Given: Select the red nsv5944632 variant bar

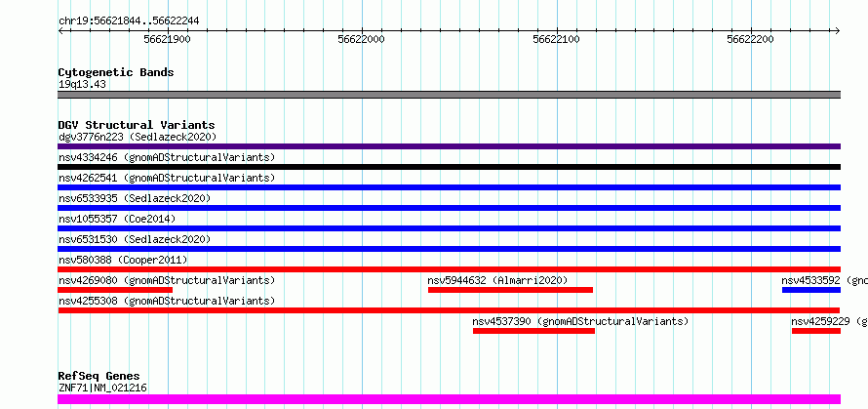Looking at the screenshot, I should point(510,290).
